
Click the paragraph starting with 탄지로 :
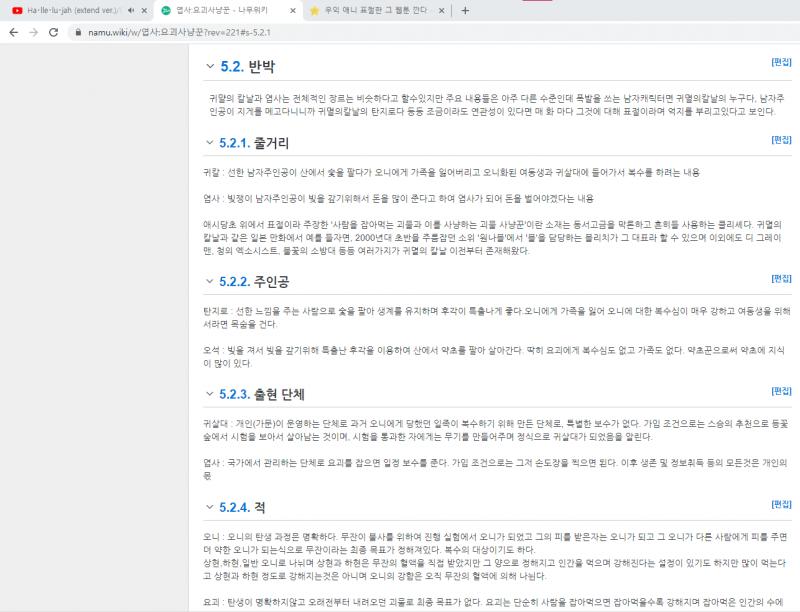497,317
